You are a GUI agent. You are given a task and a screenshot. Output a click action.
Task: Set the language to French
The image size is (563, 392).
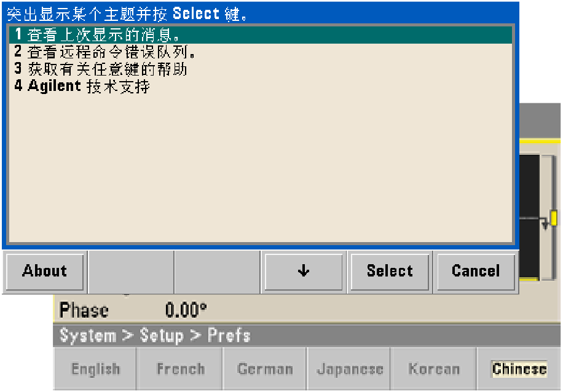(179, 368)
